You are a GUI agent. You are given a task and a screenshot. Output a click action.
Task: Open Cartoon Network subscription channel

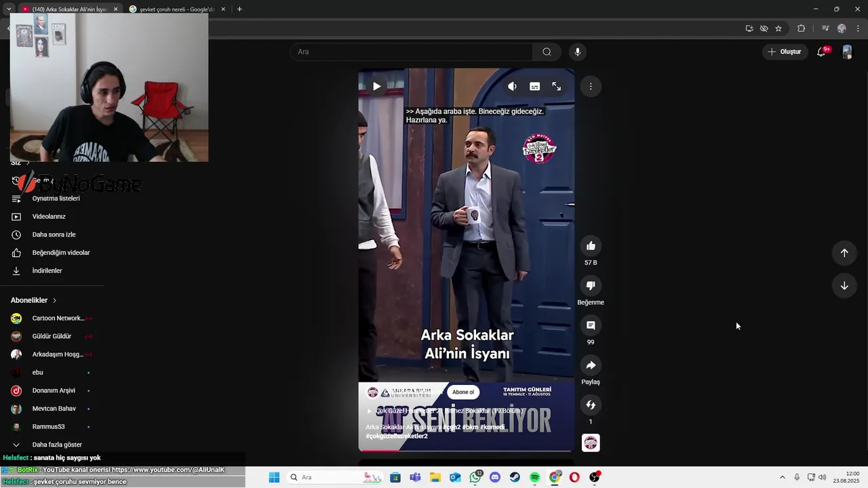[52, 318]
